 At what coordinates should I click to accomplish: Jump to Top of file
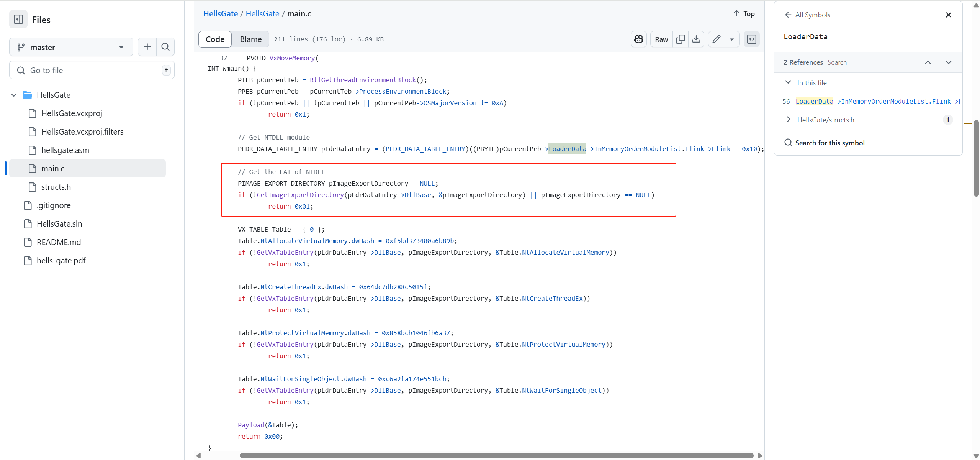[744, 14]
